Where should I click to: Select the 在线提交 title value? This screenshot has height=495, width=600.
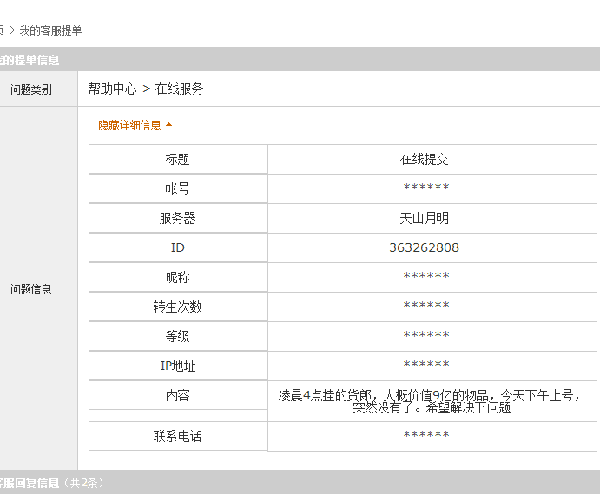click(425, 159)
